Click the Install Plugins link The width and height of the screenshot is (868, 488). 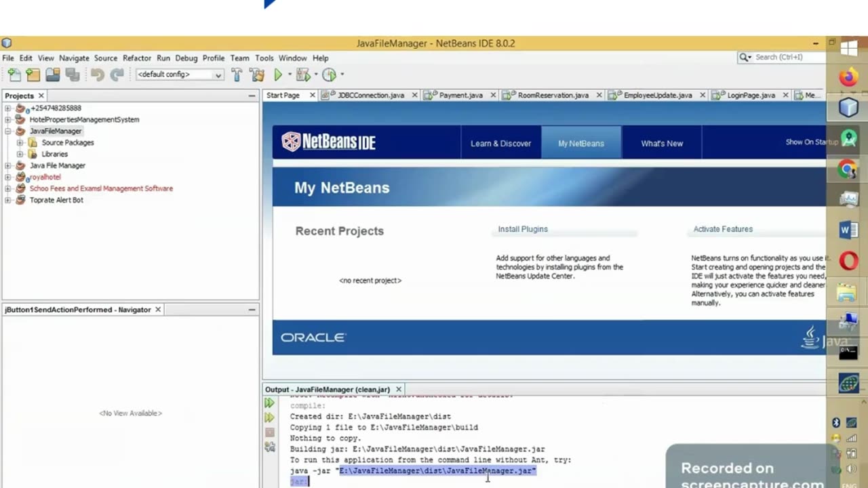point(523,229)
